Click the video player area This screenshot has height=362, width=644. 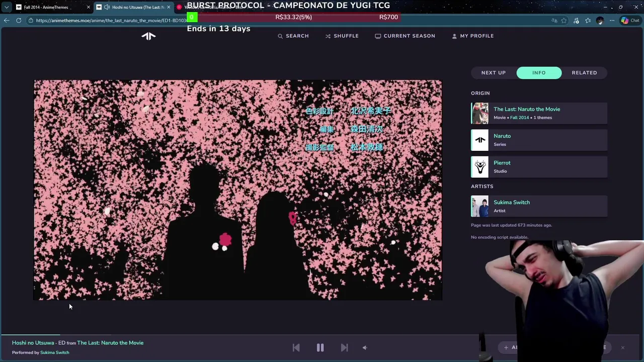[x=238, y=190]
